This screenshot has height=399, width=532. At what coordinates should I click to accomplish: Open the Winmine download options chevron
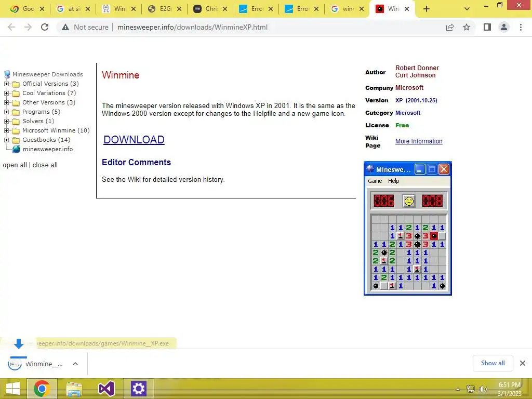(75, 364)
